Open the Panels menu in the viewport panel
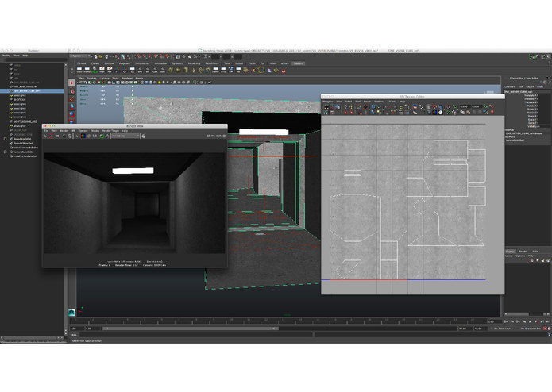Image resolution: width=552 pixels, height=392 pixels. tap(140, 78)
